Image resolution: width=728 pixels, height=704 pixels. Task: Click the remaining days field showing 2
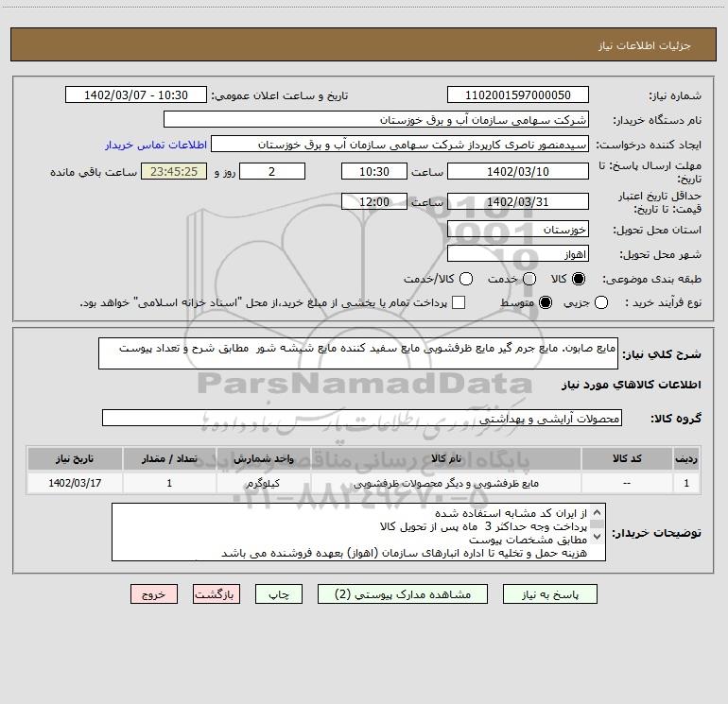(272, 171)
